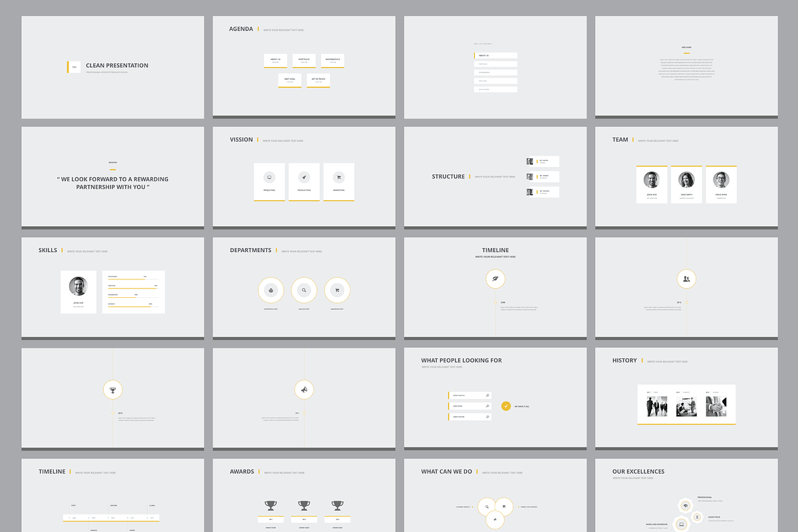Click the Infographics agenda card

point(332,61)
